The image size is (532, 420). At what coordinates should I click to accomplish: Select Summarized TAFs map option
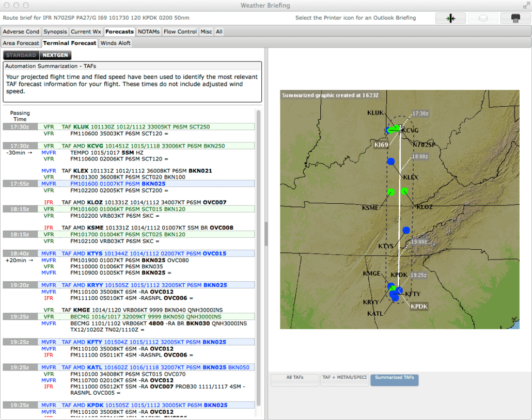tap(395, 380)
